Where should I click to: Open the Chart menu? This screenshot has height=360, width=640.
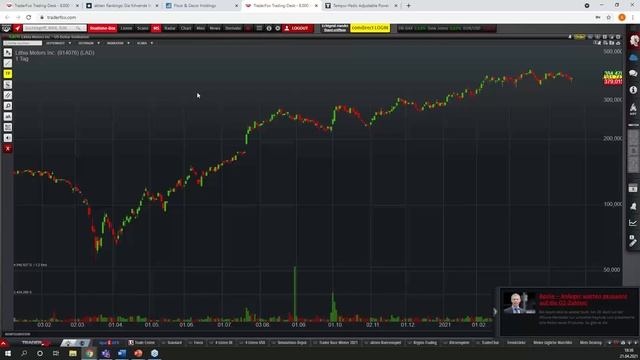pyautogui.click(x=186, y=28)
